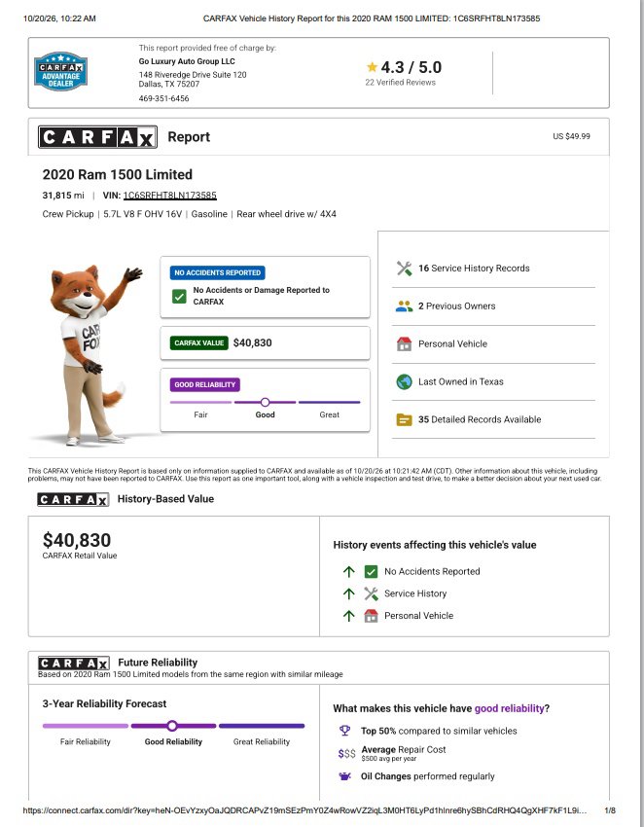Click the dealer phone number 469-351-6456

pyautogui.click(x=163, y=98)
